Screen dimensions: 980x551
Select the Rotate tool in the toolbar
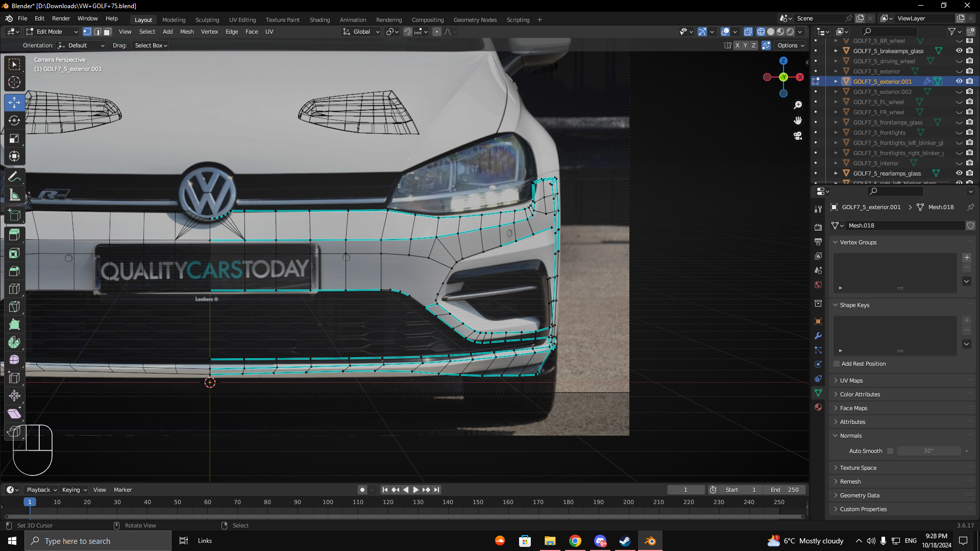click(x=14, y=121)
